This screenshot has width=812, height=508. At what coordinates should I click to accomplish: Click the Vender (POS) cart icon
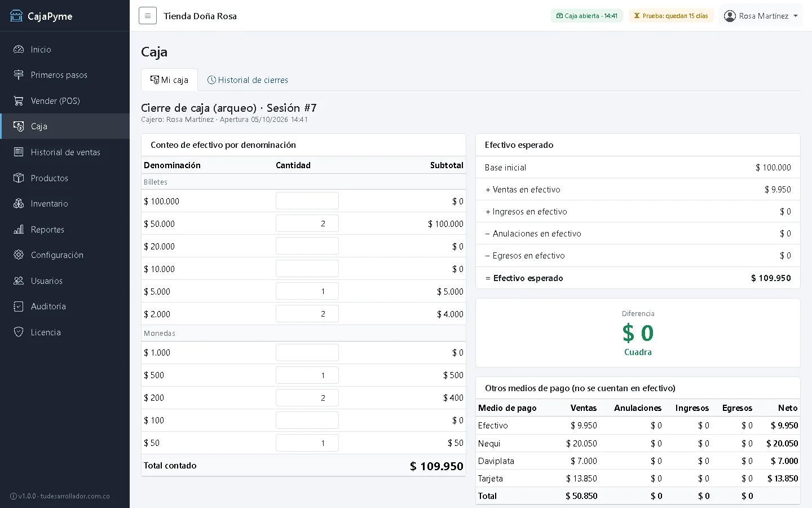(19, 100)
